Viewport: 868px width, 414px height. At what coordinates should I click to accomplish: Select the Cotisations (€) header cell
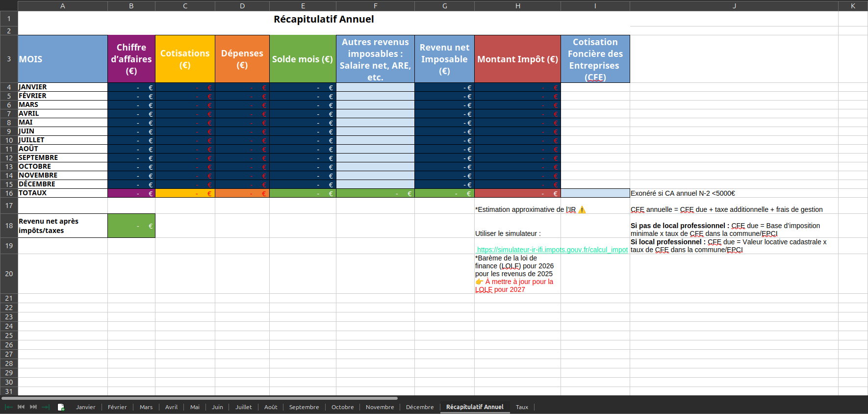(185, 59)
